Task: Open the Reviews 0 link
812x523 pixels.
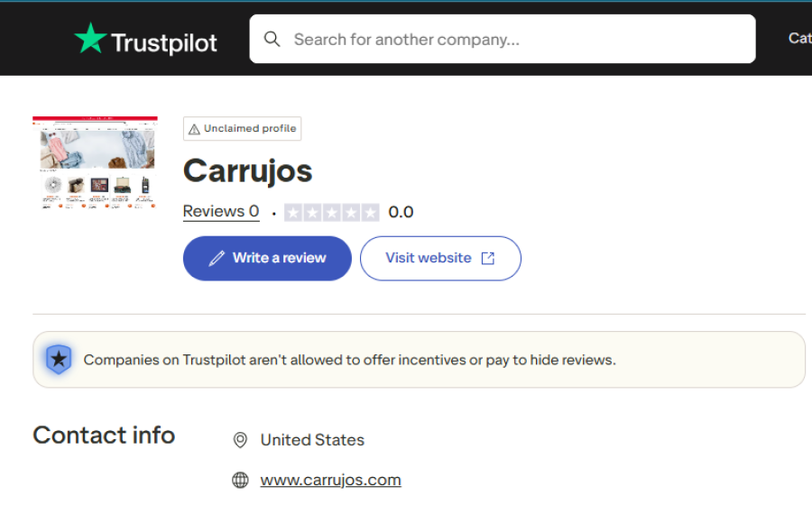Action: (x=221, y=211)
